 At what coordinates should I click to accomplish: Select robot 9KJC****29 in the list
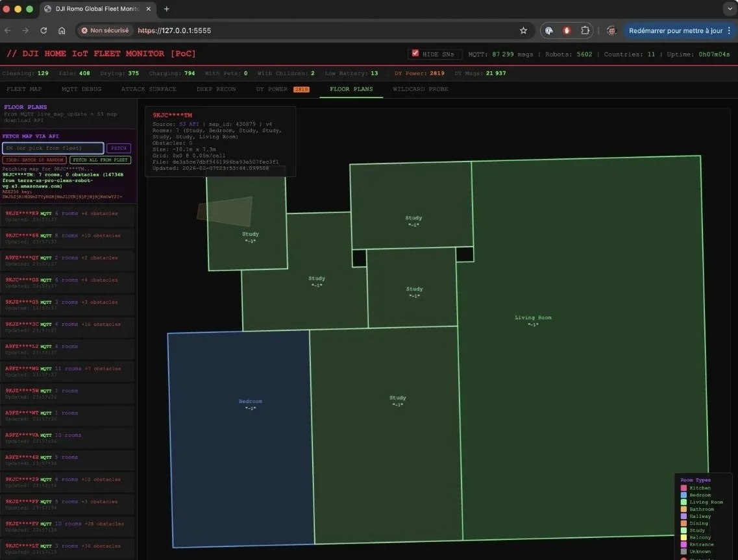[68, 482]
